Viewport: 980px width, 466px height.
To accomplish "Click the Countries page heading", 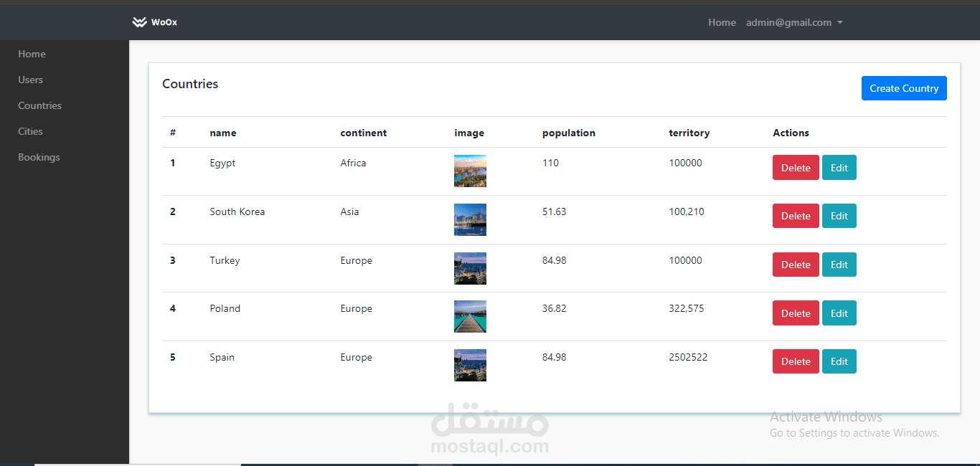I will coord(190,84).
